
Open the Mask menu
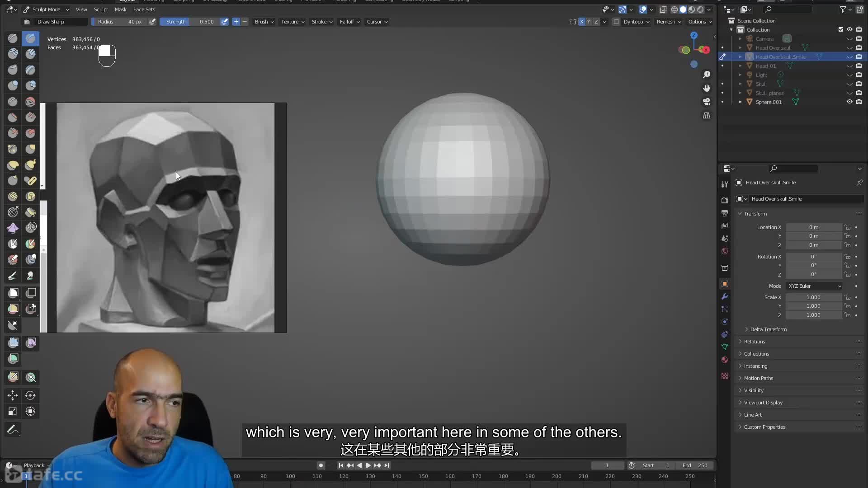coord(121,9)
